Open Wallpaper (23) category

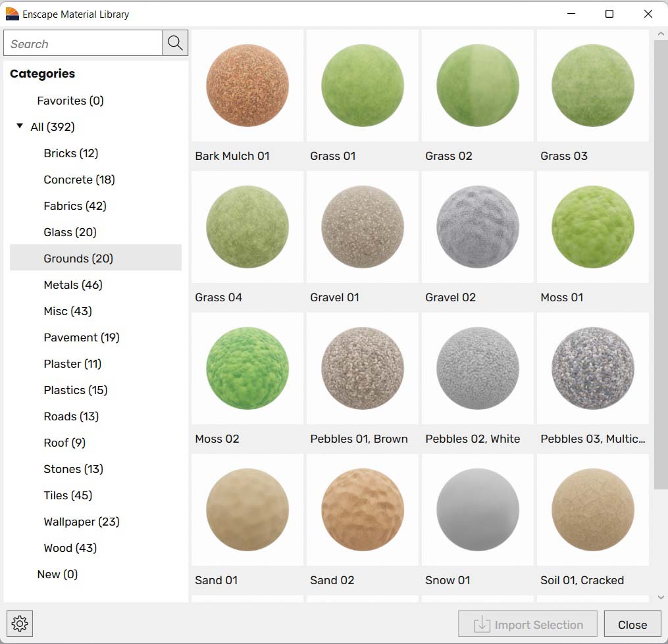pyautogui.click(x=82, y=522)
